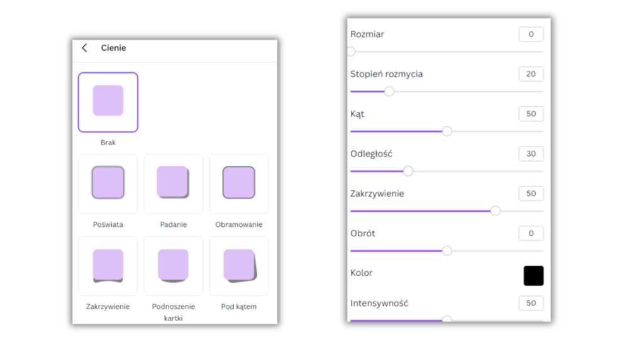Select the Obramowanie shadow option
Screen dimensions: 644x362
239,184
